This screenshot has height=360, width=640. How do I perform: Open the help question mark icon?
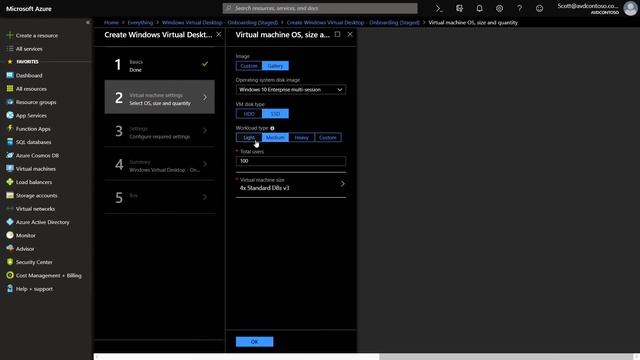click(x=519, y=8)
